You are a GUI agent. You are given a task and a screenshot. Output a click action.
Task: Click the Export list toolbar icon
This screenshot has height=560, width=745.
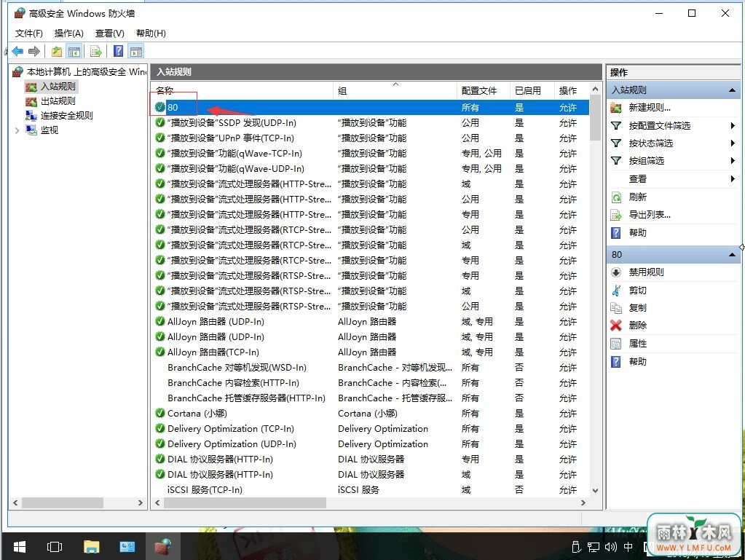[x=95, y=51]
